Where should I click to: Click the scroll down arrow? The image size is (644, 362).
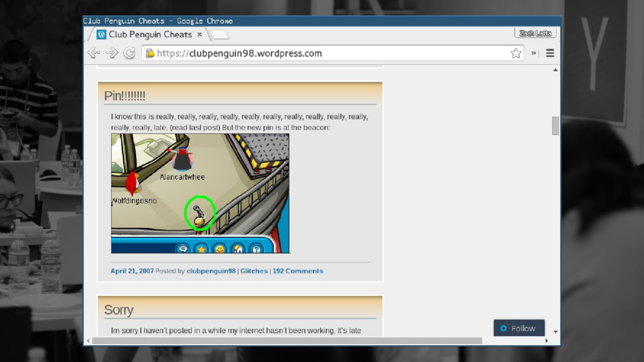(x=555, y=332)
